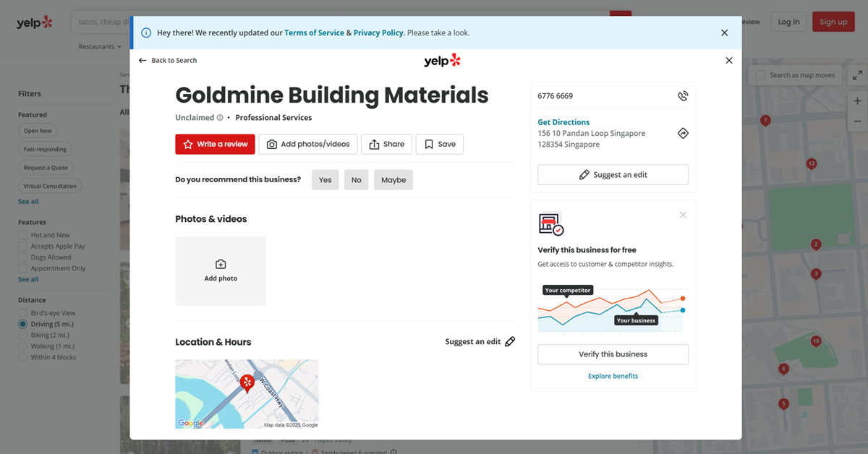Check the Appointment Only filter
Screen dimensions: 868x454
[x=22, y=268]
